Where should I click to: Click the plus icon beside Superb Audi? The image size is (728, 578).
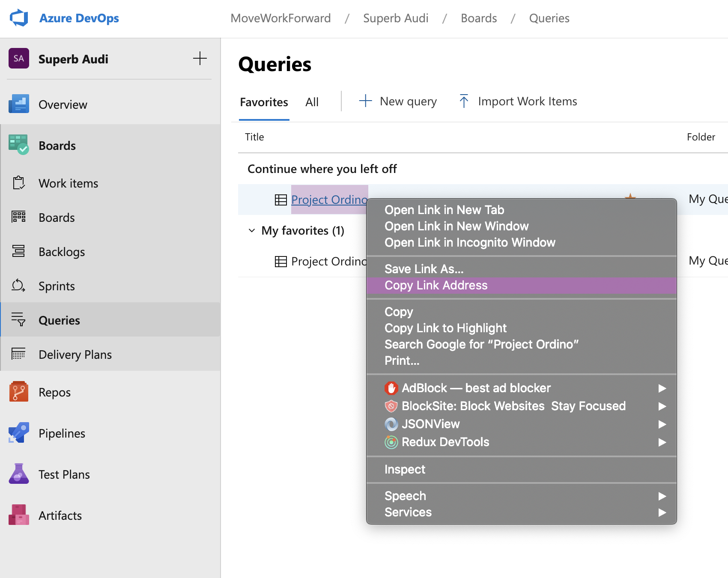coord(200,59)
